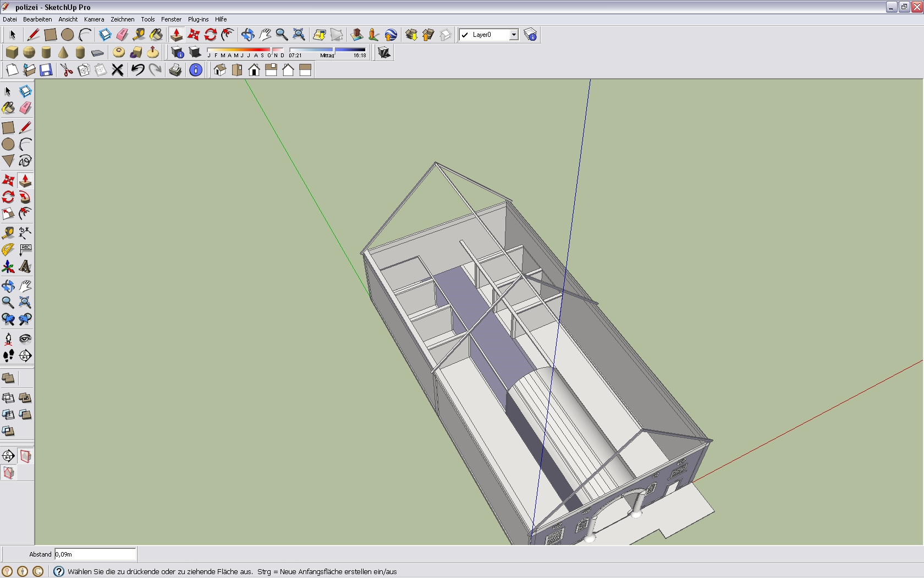Switch to the Top standard view
Screen dimensions: 924x578
click(x=237, y=70)
